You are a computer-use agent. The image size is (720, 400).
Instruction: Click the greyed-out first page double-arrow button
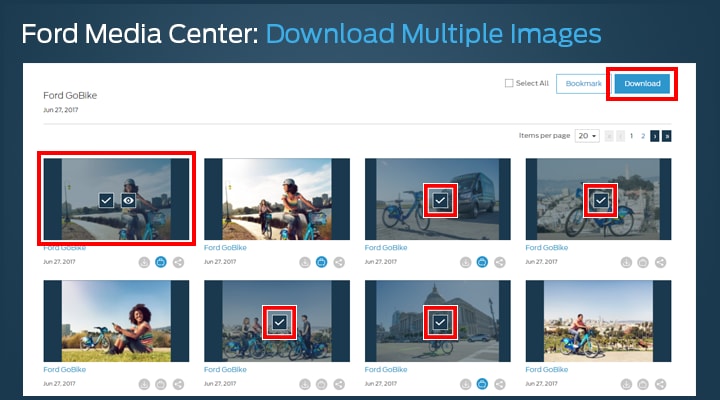point(609,136)
